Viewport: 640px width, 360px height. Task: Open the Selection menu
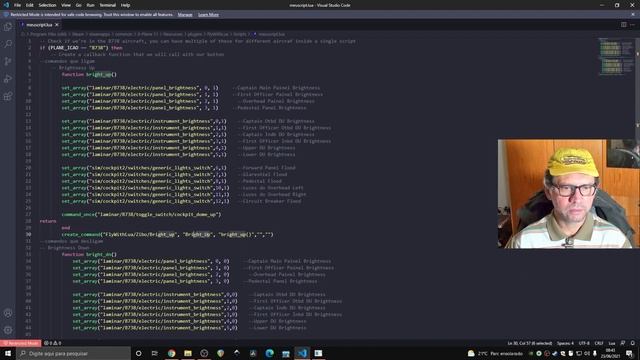[47, 5]
